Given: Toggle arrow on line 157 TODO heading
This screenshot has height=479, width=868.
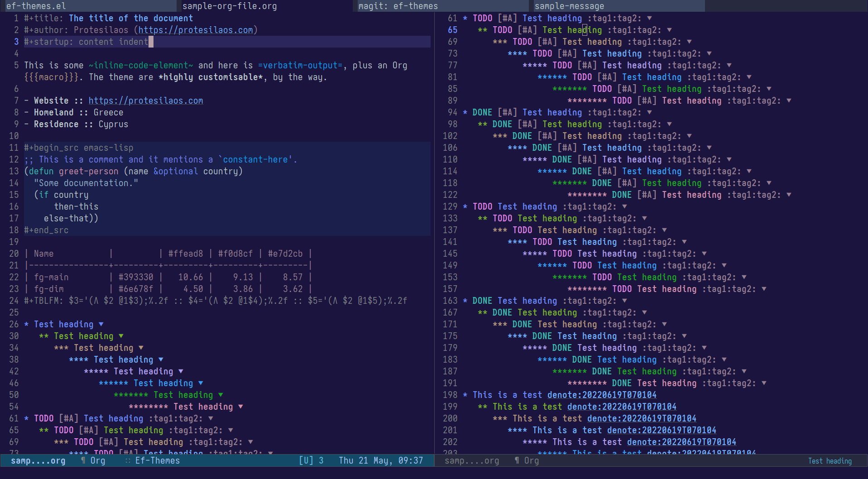Looking at the screenshot, I should [764, 289].
